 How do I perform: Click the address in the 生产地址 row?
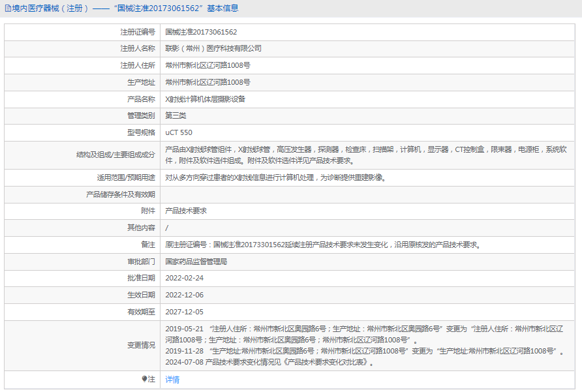[208, 82]
